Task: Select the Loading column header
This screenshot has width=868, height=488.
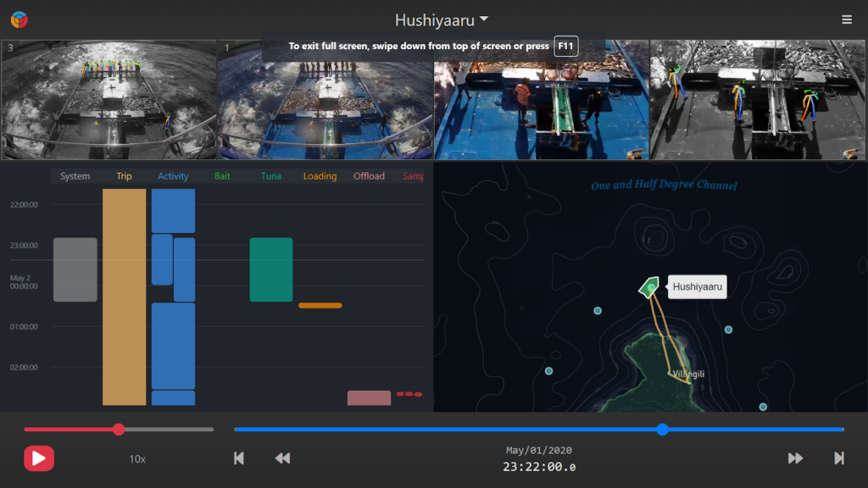Action: [x=320, y=176]
